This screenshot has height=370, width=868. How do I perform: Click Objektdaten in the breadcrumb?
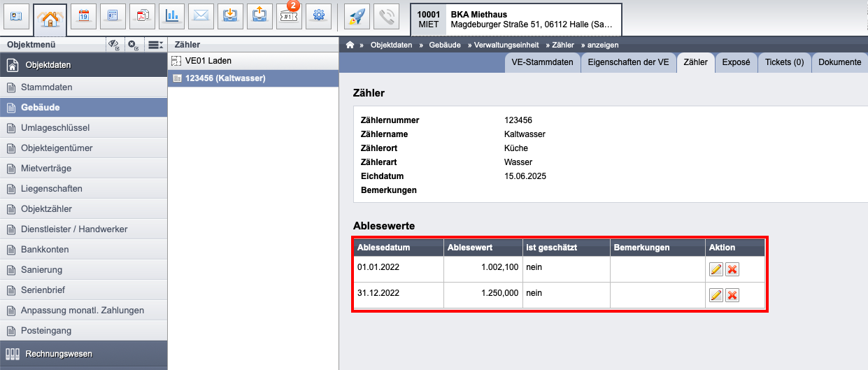coord(391,45)
